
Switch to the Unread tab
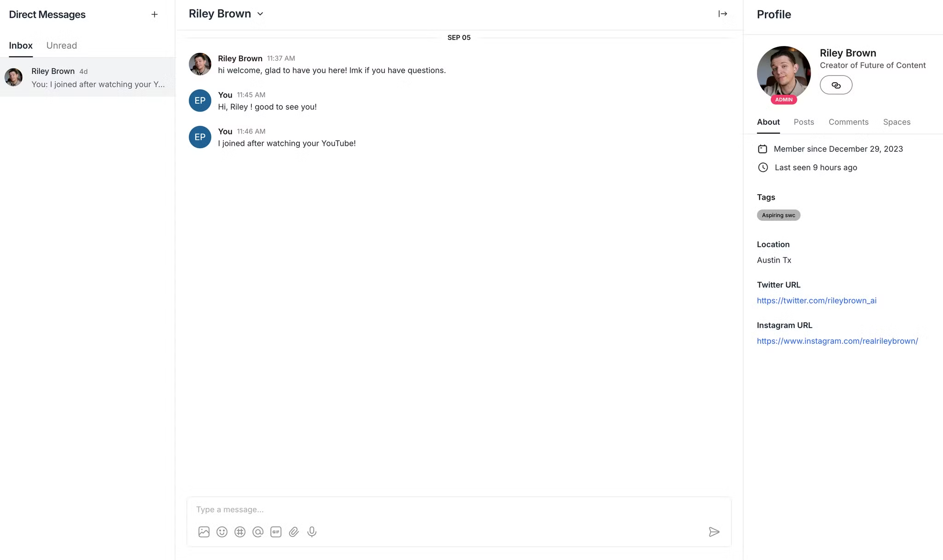(62, 46)
